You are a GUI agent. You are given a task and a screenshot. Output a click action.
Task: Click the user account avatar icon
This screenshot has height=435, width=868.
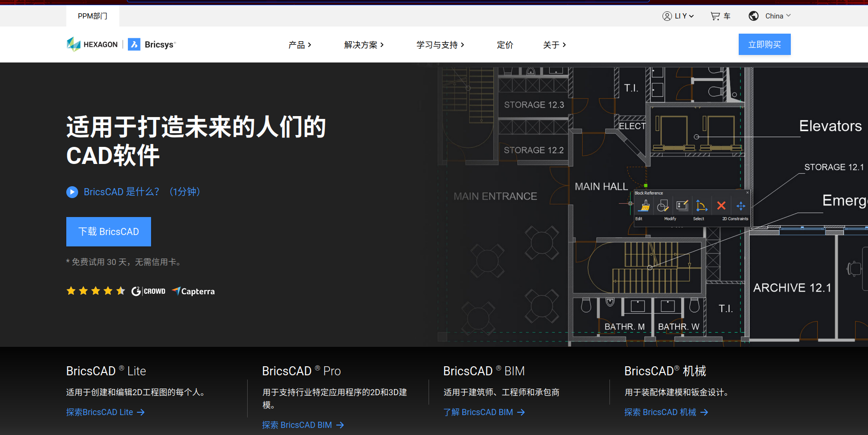click(x=667, y=16)
